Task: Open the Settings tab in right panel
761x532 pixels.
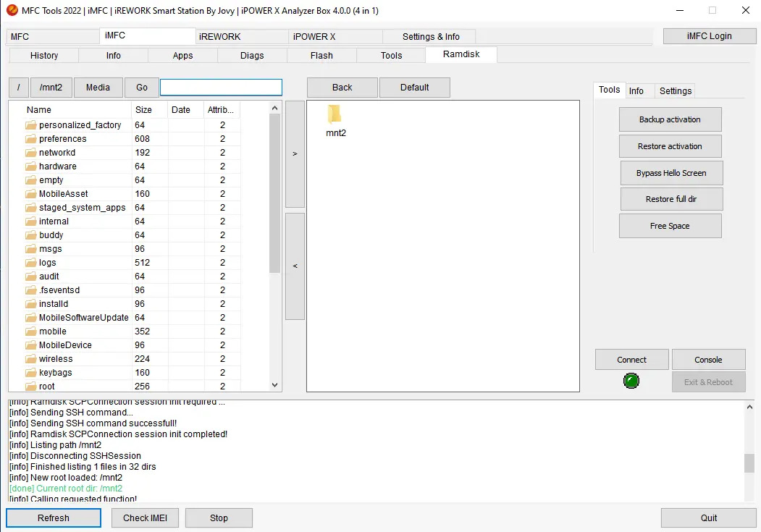Action: click(675, 90)
